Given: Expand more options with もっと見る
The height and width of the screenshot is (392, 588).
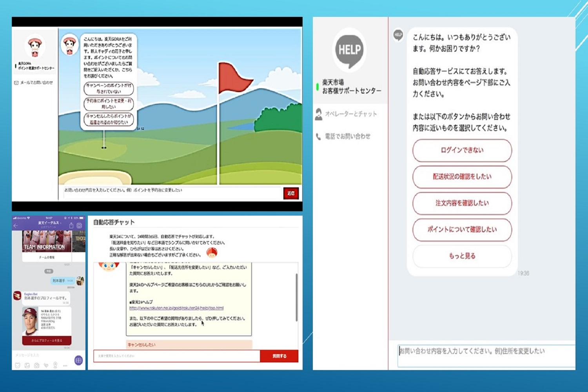Looking at the screenshot, I should 462,256.
